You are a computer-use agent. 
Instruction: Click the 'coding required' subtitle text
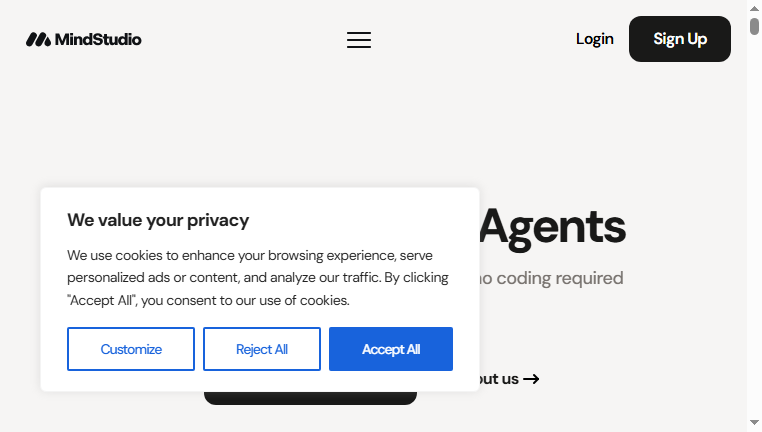pos(552,278)
